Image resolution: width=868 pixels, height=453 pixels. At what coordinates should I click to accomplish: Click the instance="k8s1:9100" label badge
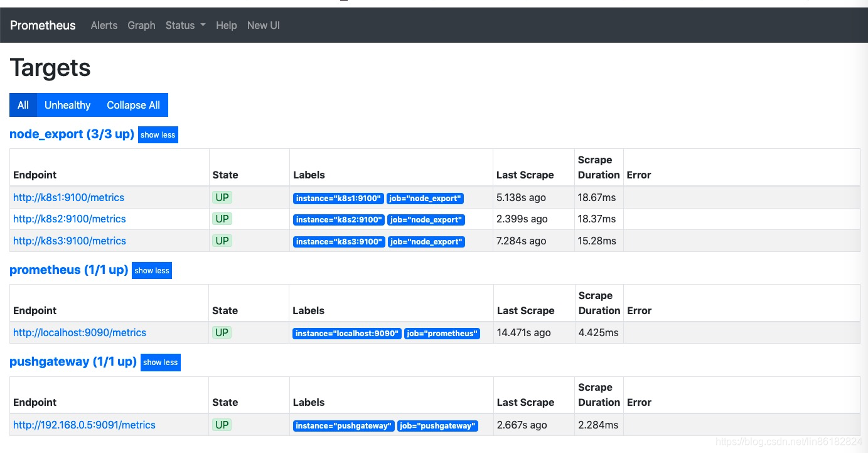click(x=338, y=199)
